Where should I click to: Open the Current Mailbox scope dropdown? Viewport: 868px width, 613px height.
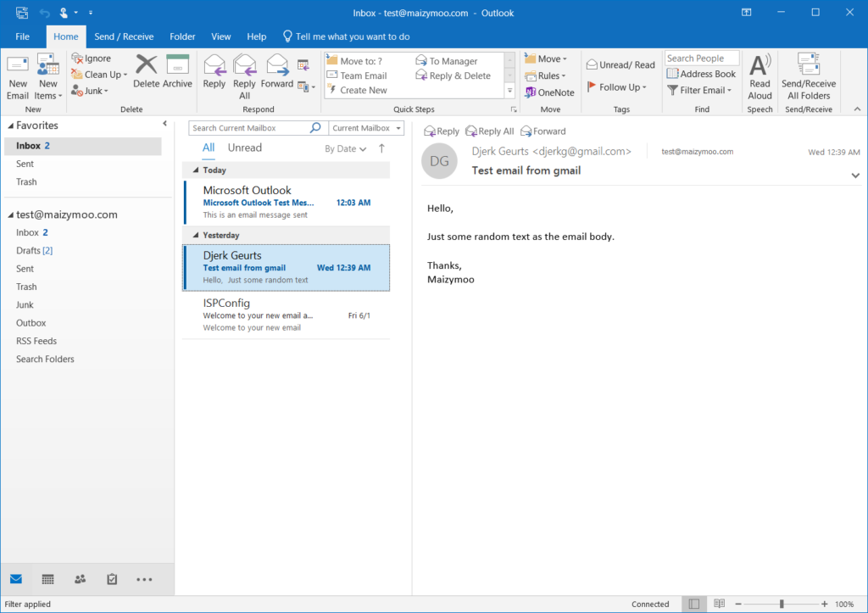point(366,128)
